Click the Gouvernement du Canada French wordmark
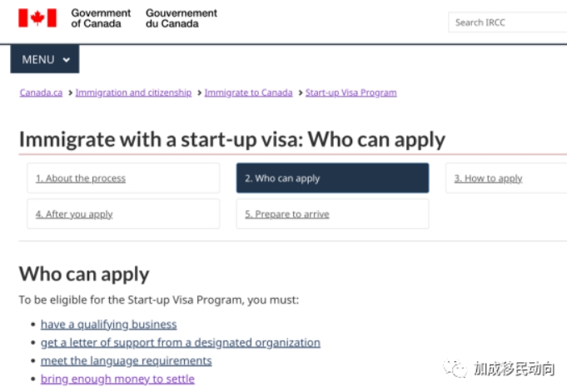The width and height of the screenshot is (567, 392). [x=182, y=18]
